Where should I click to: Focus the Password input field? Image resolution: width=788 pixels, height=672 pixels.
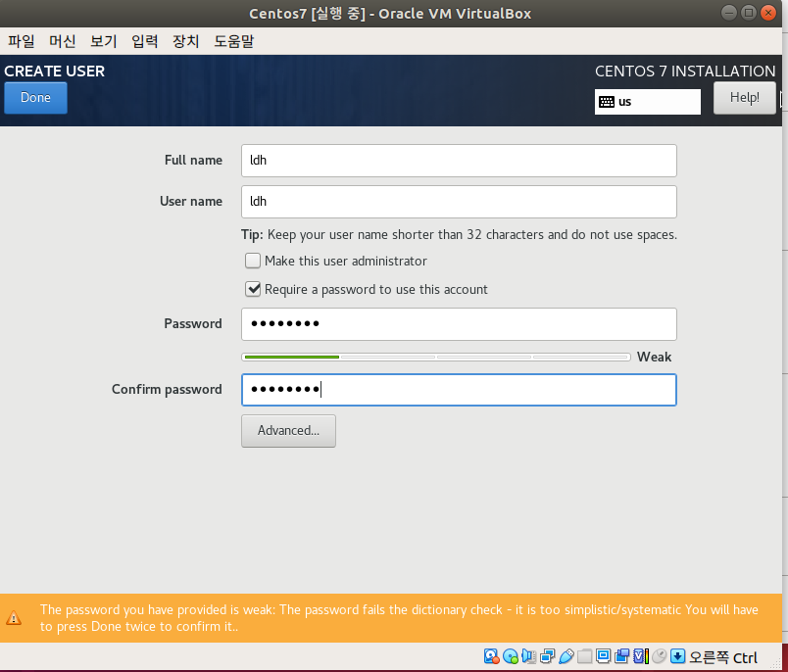[459, 324]
